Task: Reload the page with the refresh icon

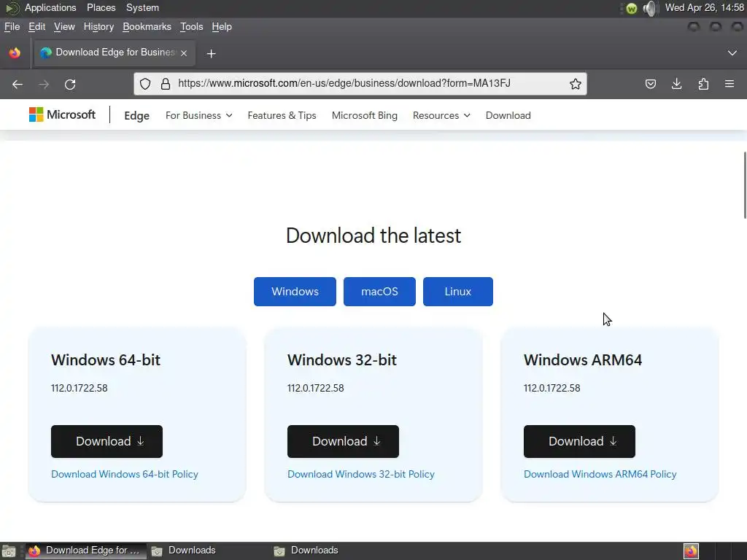Action: tap(70, 85)
